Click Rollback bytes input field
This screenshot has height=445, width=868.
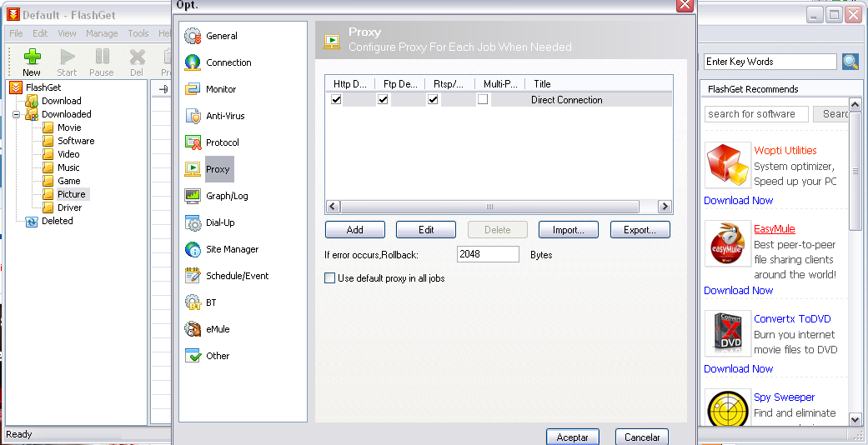click(x=489, y=254)
